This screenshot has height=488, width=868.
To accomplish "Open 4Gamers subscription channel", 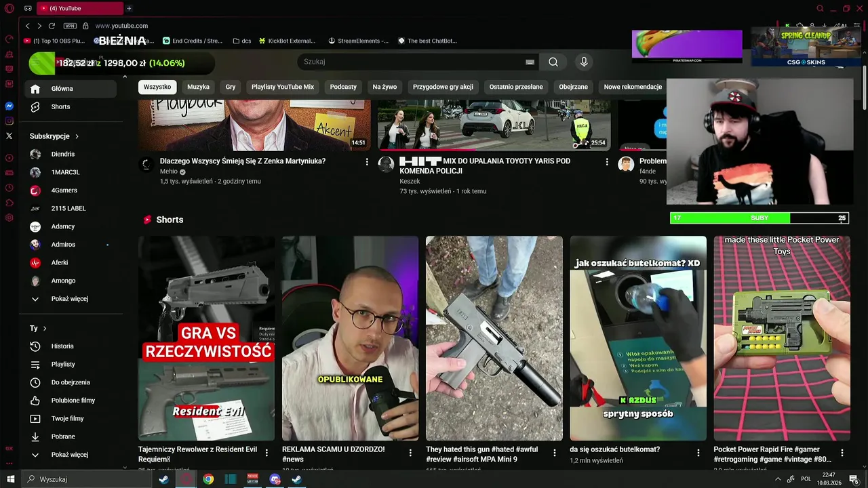I will click(x=71, y=190).
